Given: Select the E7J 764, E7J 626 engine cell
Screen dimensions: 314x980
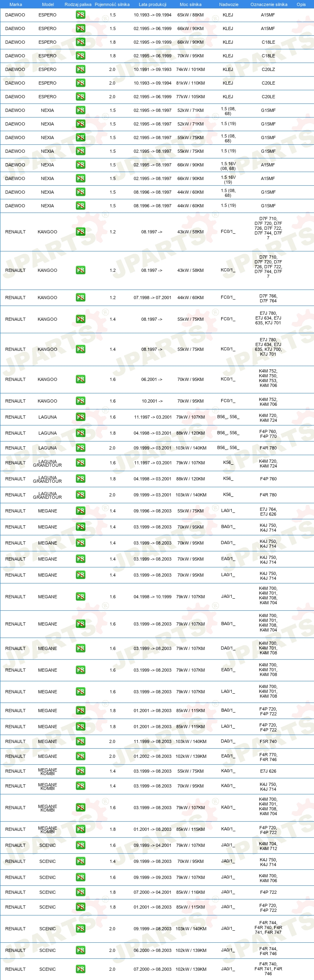Looking at the screenshot, I should click(268, 512).
